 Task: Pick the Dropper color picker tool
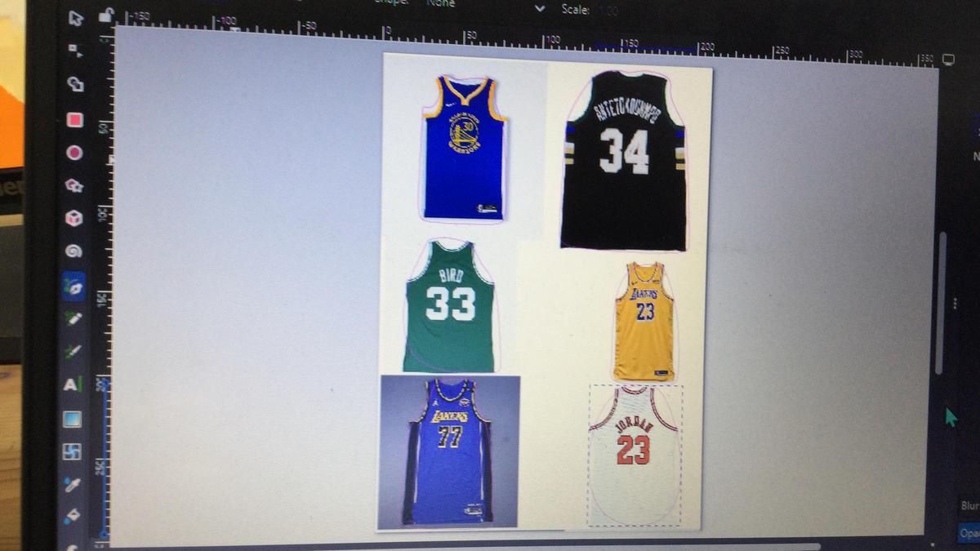[72, 484]
